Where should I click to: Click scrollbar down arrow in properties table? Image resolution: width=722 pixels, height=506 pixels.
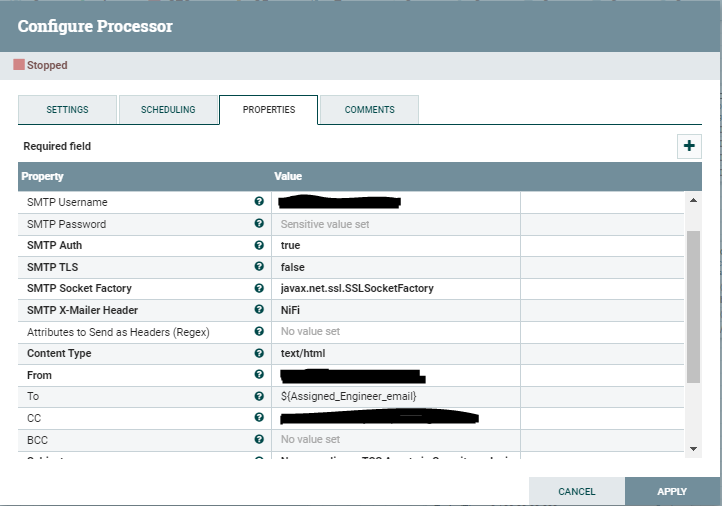693,448
